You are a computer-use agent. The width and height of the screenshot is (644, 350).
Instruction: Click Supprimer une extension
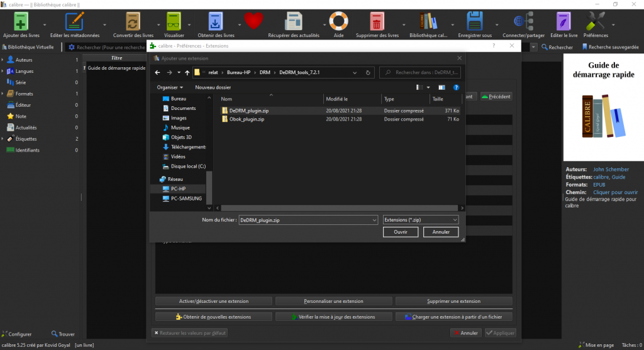coord(453,301)
